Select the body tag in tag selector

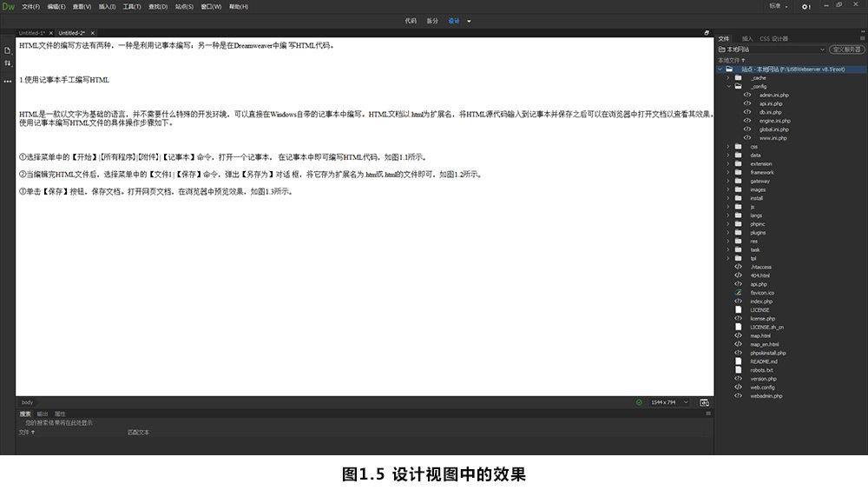tap(27, 402)
